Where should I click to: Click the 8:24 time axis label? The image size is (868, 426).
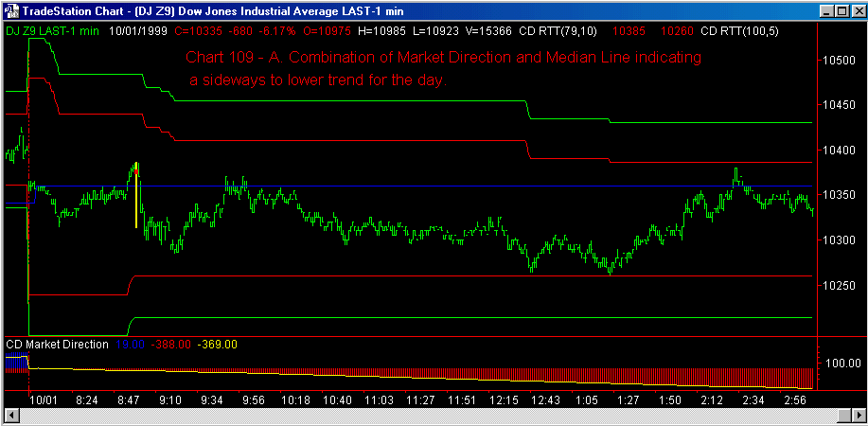click(x=86, y=399)
